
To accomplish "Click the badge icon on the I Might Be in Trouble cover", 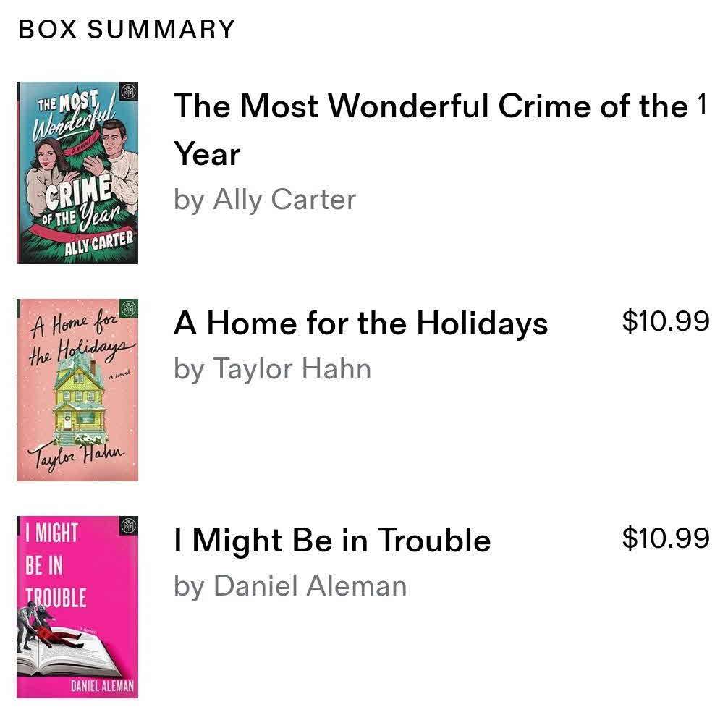I will click(x=129, y=526).
